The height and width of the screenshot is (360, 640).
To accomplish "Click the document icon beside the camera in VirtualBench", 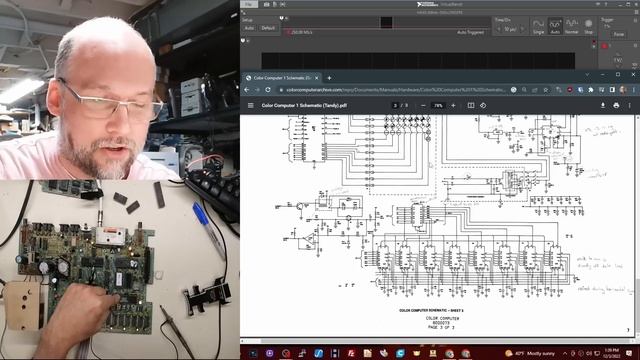I will click(x=275, y=4).
